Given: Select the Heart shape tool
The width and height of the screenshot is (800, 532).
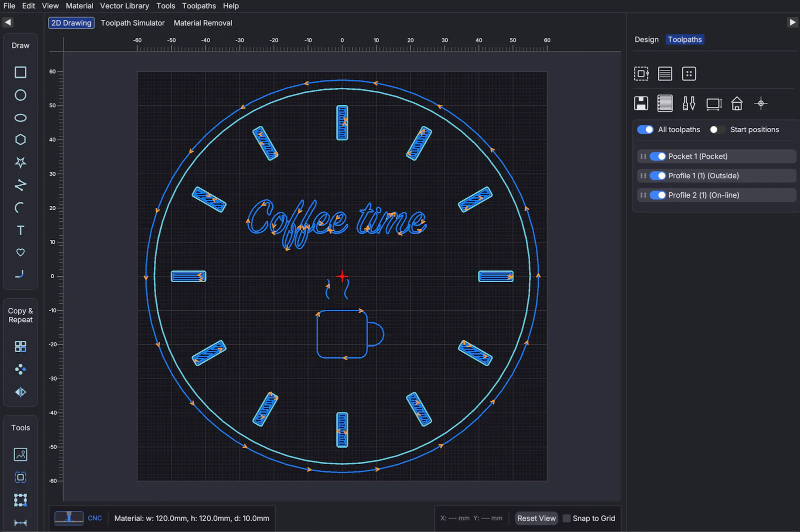Looking at the screenshot, I should click(x=20, y=253).
